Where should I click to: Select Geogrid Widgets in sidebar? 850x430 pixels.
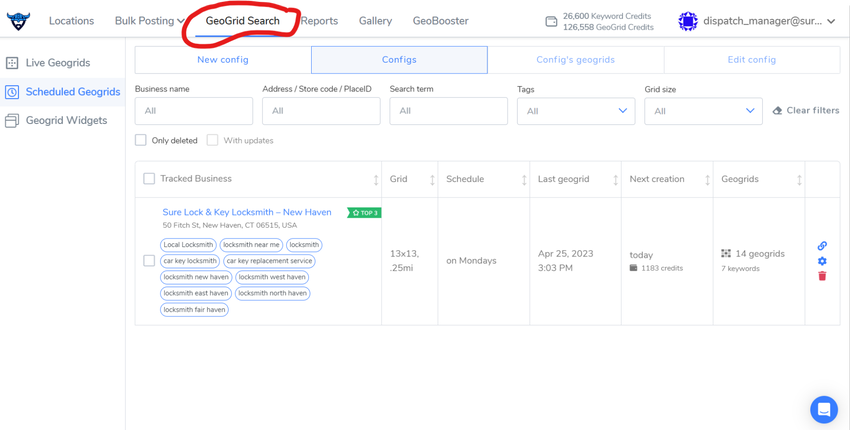tap(67, 120)
